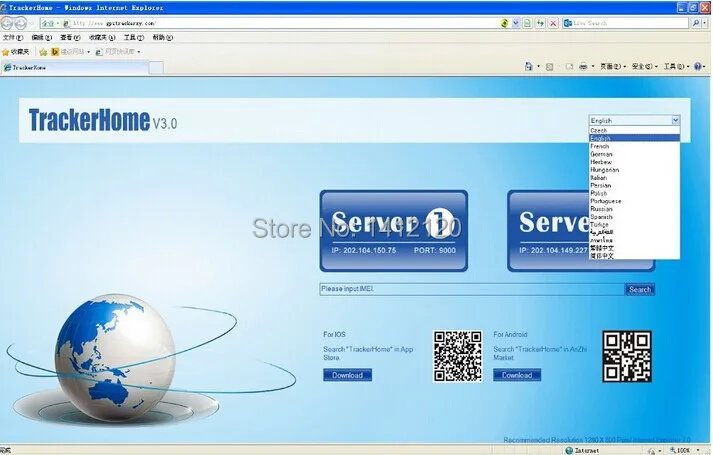Open the 查看(V) View menu
This screenshot has height=455, width=713.
pos(70,37)
